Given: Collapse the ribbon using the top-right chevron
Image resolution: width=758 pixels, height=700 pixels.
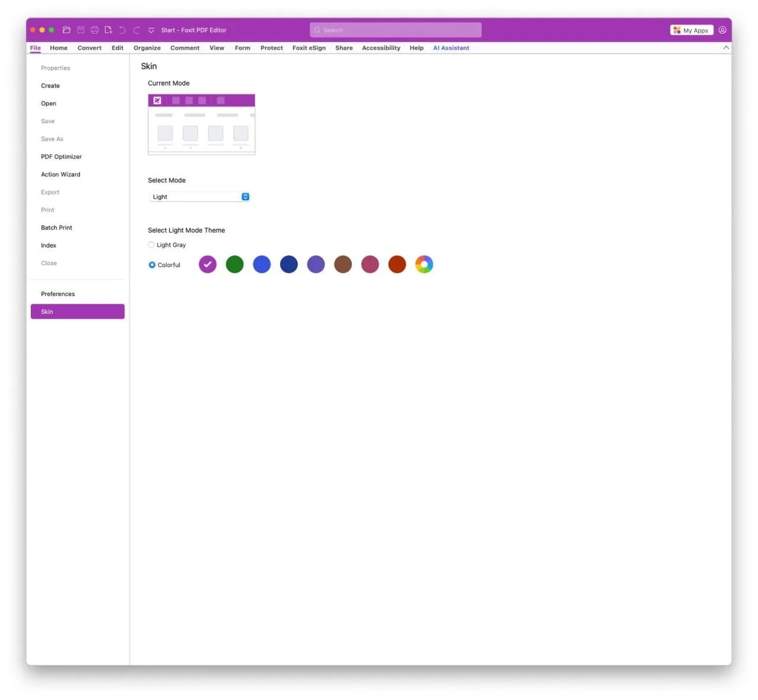Looking at the screenshot, I should coord(726,48).
